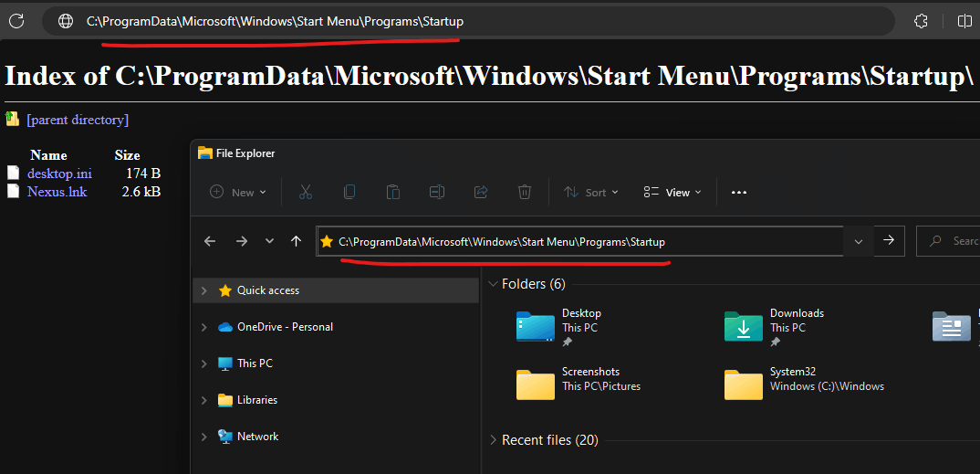Image resolution: width=980 pixels, height=474 pixels.
Task: Sort listing by the Size column header
Action: tap(128, 155)
